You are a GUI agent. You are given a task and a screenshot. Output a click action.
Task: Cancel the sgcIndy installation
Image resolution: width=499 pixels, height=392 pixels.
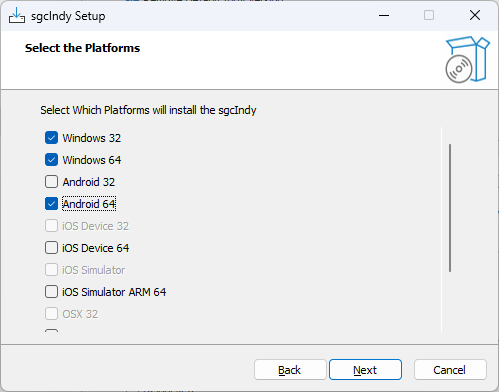point(450,370)
